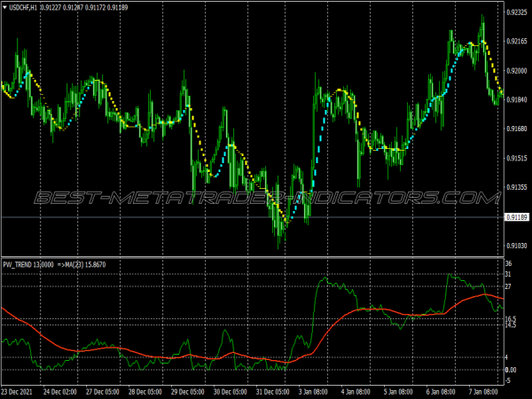
Task: Click the 0.91515 price scale label
Action: [x=517, y=158]
